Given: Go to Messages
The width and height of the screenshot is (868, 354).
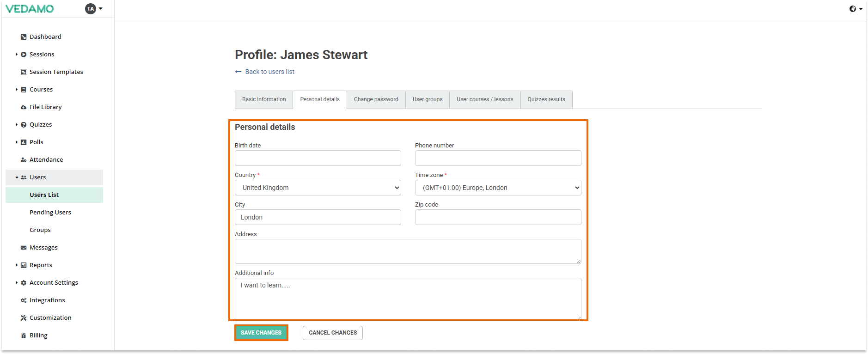Looking at the screenshot, I should 43,248.
